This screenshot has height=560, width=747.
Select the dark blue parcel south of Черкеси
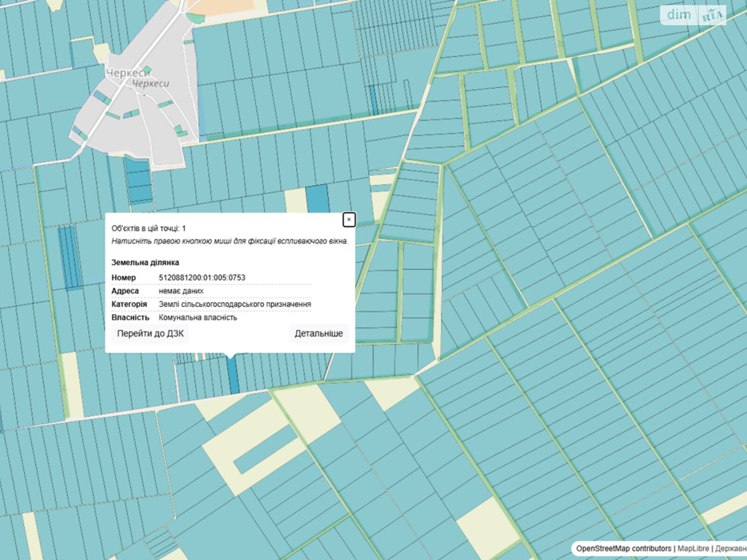pos(139,180)
